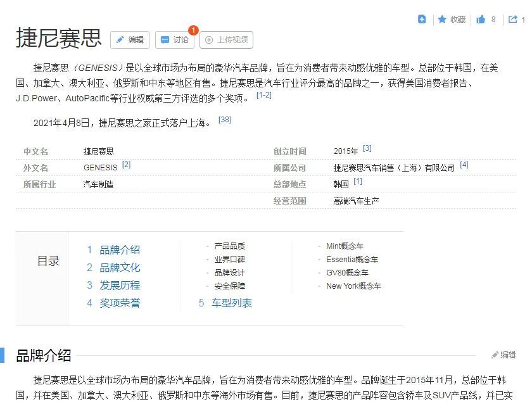This screenshot has width=532, height=404.
Task: Jump to 产品品质 subsection
Action: point(230,246)
